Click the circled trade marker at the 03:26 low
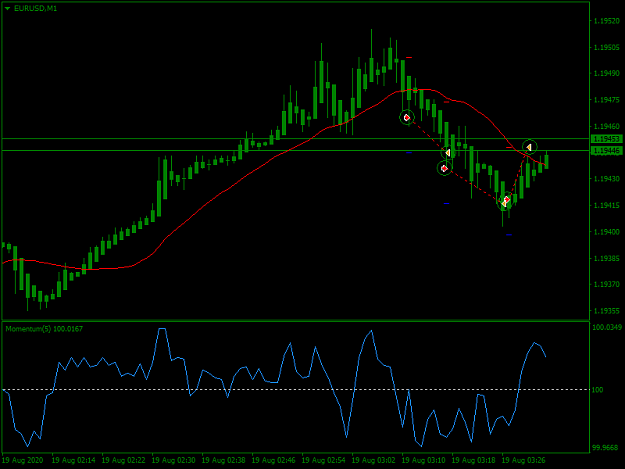 (x=505, y=201)
